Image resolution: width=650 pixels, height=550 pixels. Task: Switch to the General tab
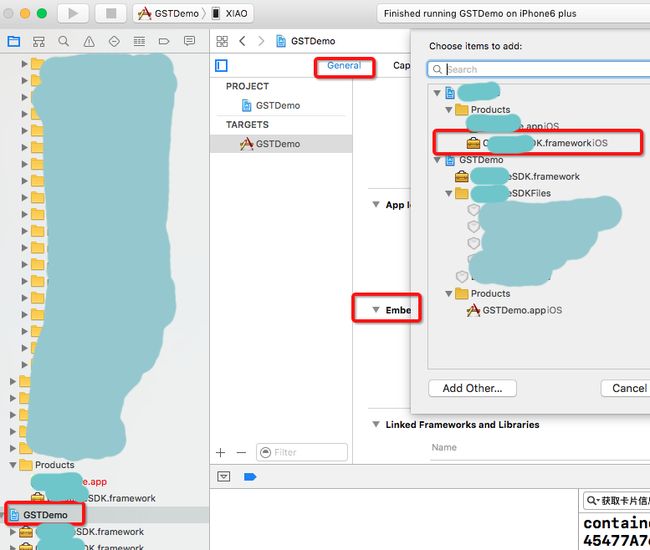344,65
